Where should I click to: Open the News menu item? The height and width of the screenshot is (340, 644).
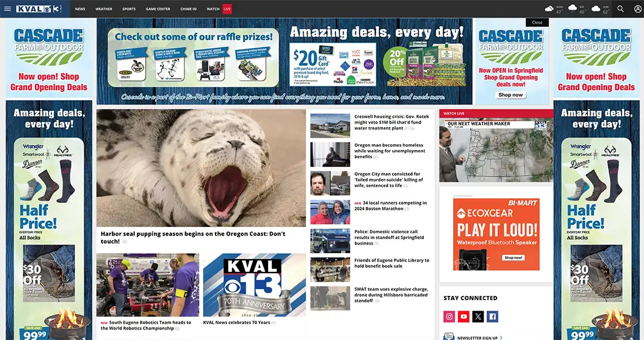point(81,9)
